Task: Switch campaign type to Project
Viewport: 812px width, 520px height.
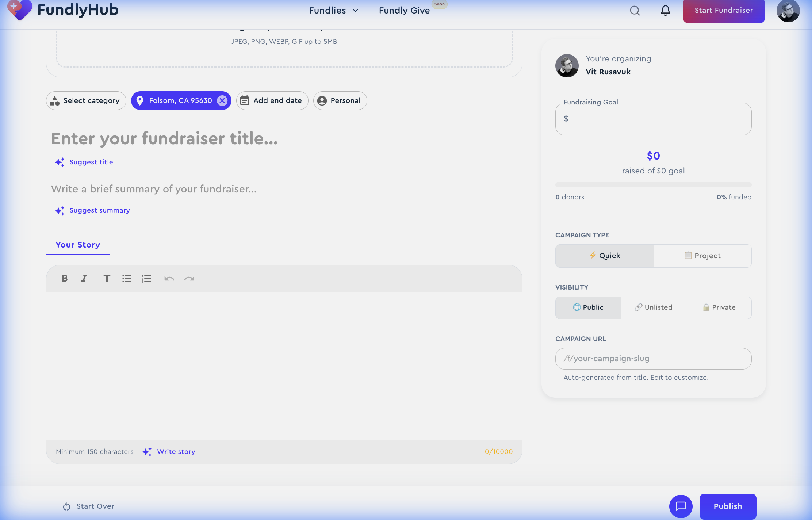Action: click(x=702, y=256)
